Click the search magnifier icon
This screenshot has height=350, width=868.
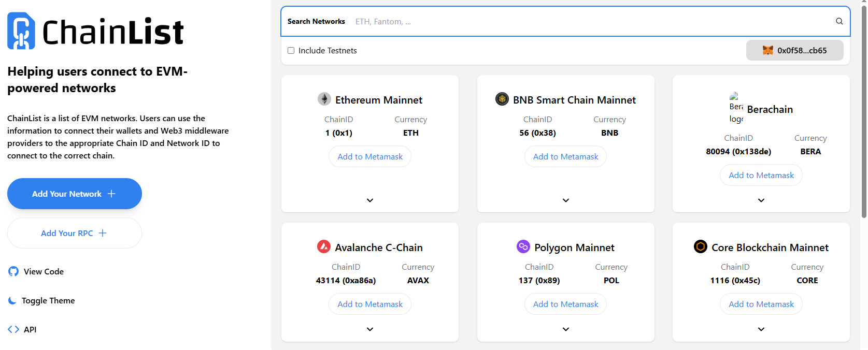pos(839,21)
